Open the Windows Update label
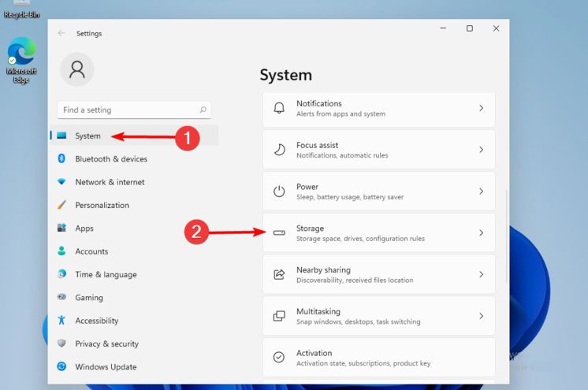Viewport: 588px width, 390px height. click(106, 366)
